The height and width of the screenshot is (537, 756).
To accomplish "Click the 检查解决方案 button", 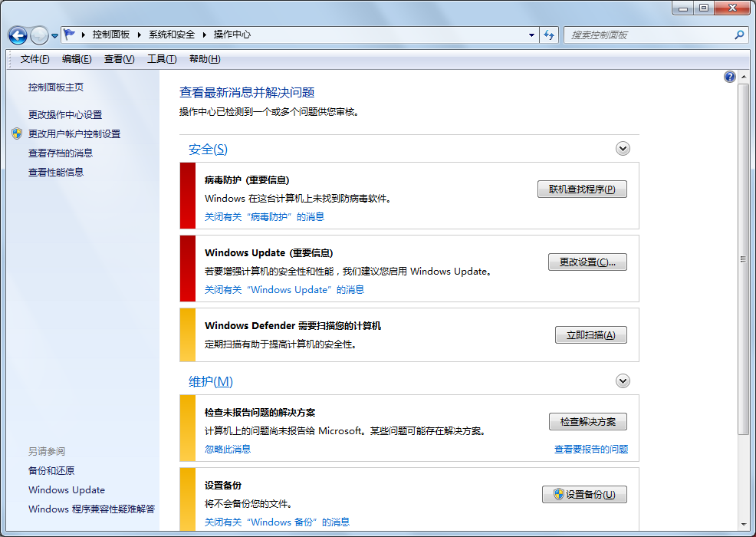I will (588, 422).
